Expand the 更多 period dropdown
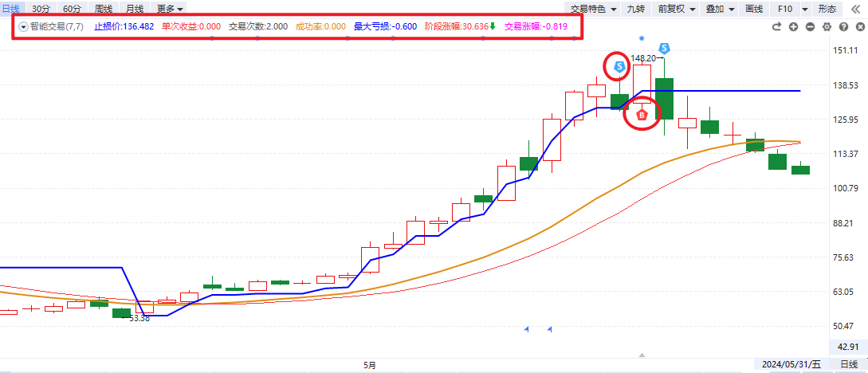The height and width of the screenshot is (373, 868). (170, 9)
